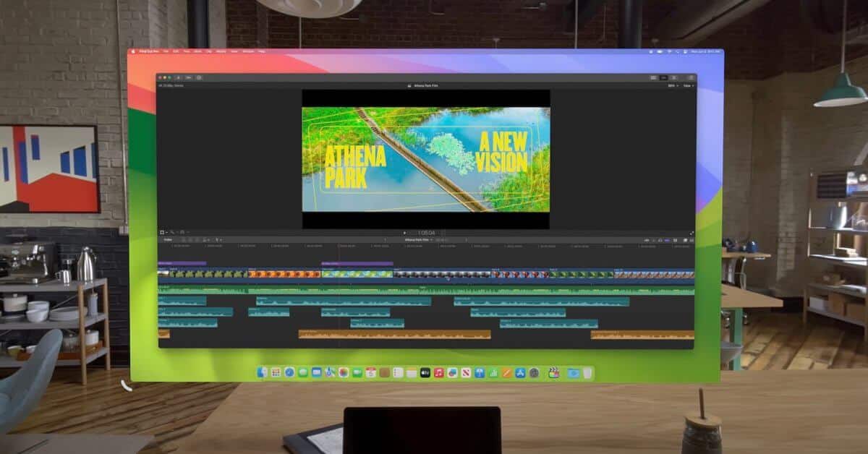Open the Edit menu
The height and width of the screenshot is (454, 868).
[176, 51]
